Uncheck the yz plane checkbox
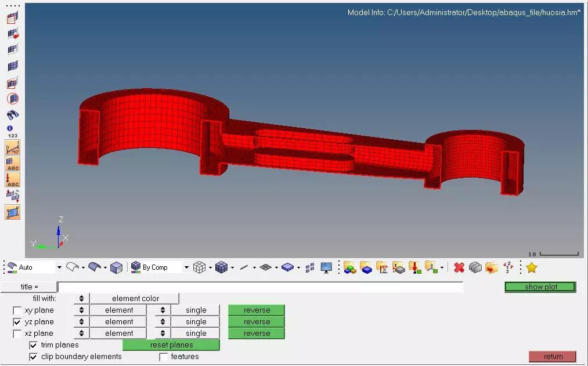 17,322
